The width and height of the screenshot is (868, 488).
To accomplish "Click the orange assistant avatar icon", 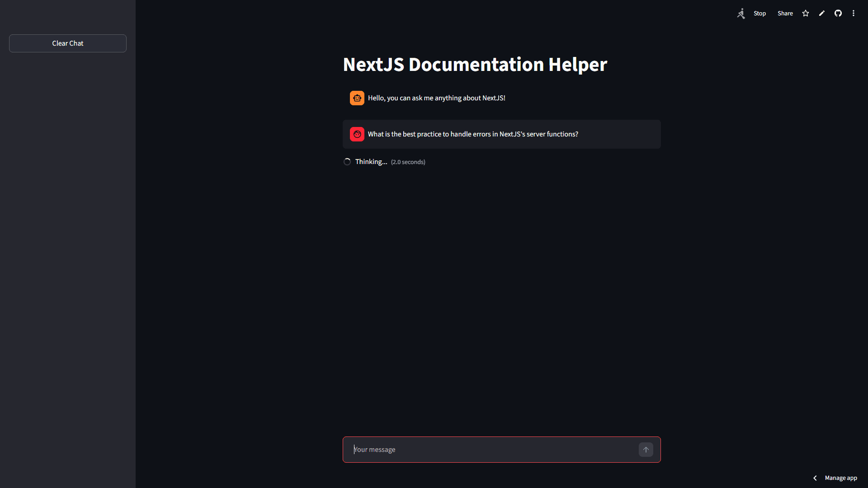I will coord(357,98).
